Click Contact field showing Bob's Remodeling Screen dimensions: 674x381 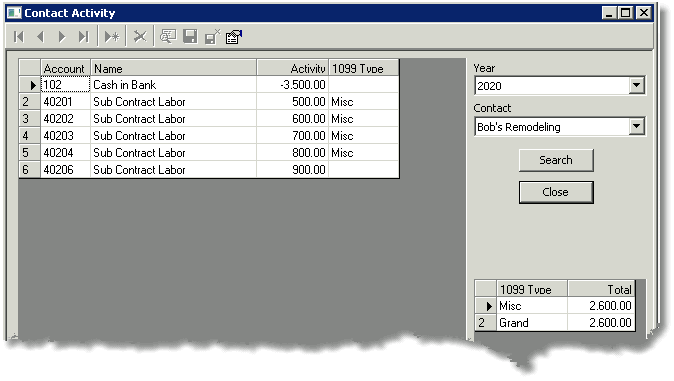point(552,127)
